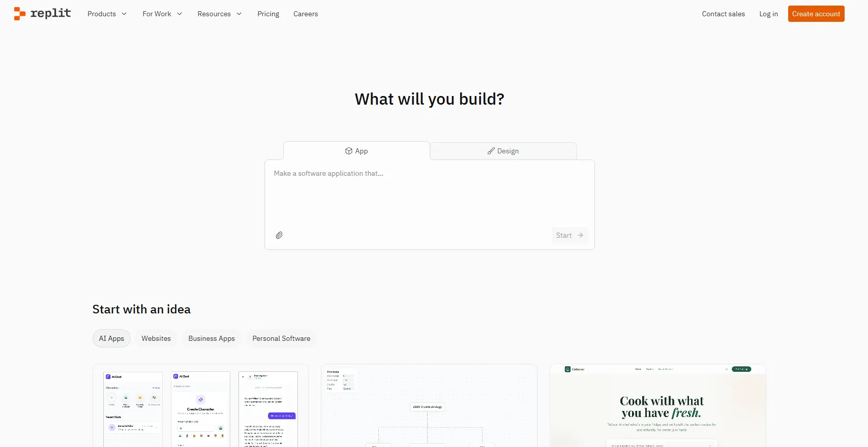Select the AI Apps category filter

(111, 338)
